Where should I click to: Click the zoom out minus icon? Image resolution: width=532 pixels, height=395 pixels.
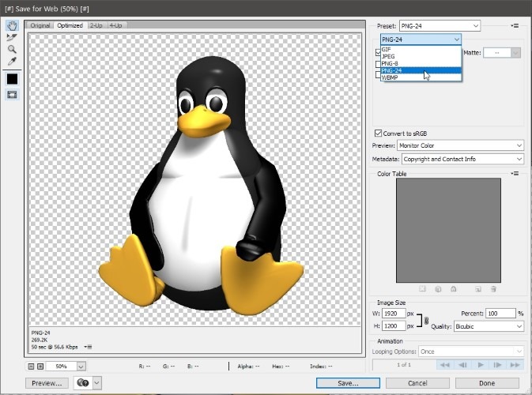click(31, 367)
